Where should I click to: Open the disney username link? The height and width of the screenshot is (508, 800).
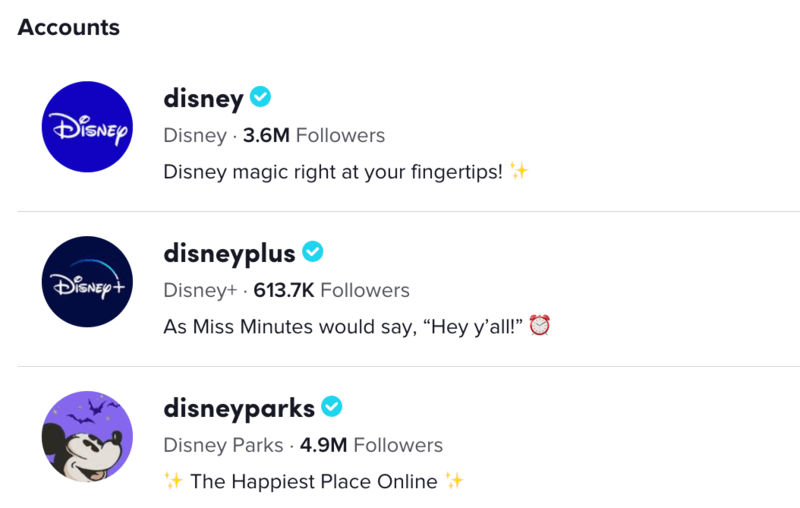pyautogui.click(x=204, y=98)
